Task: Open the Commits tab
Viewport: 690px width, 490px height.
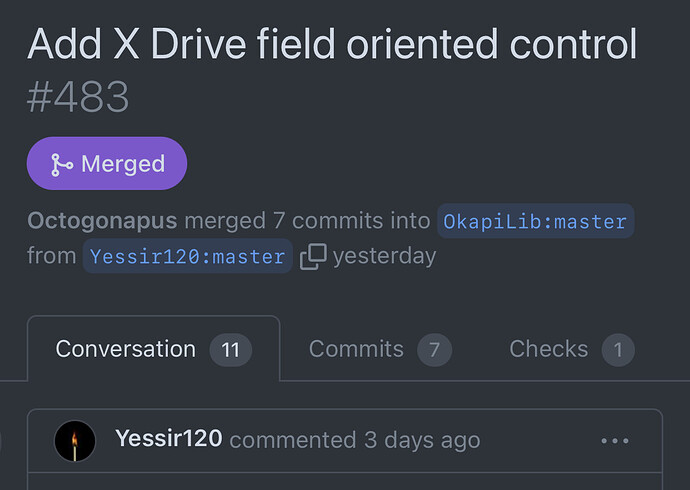Action: pos(380,349)
